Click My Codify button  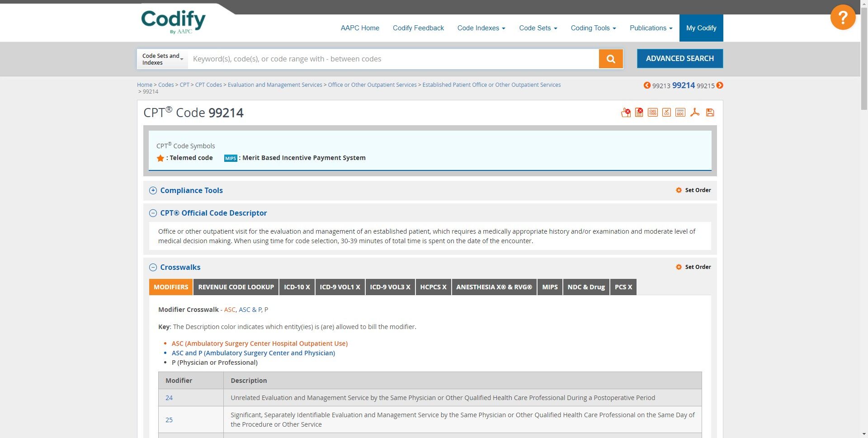pos(701,28)
